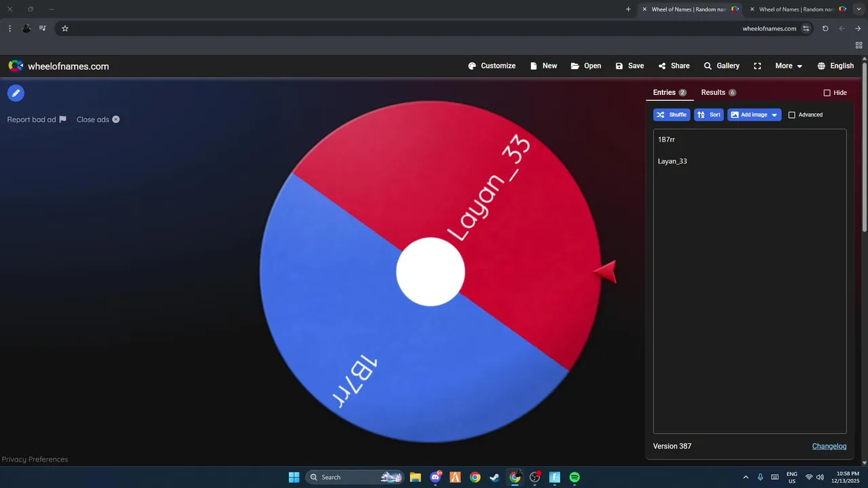
Task: Create a New wheel
Action: pyautogui.click(x=543, y=66)
